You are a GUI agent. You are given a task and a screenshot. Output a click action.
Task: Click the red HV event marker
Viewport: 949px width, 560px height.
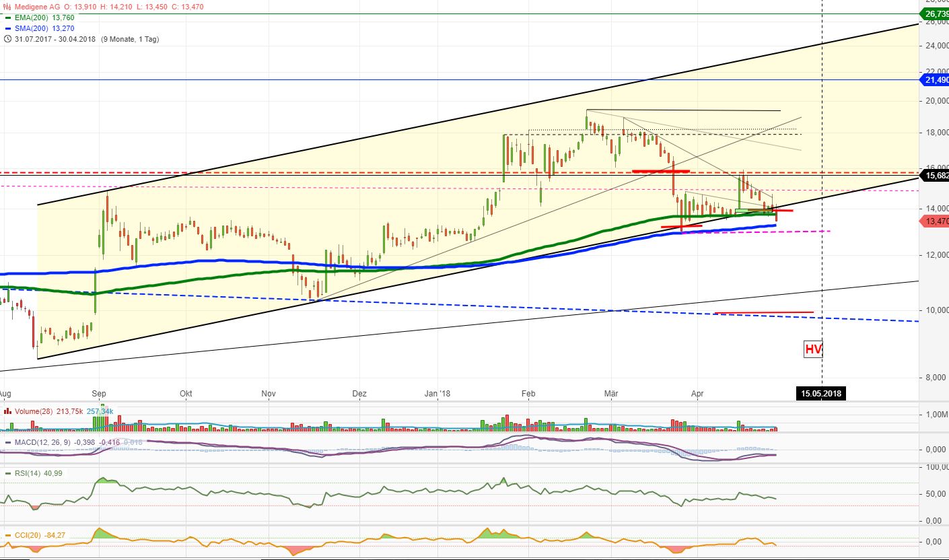814,349
